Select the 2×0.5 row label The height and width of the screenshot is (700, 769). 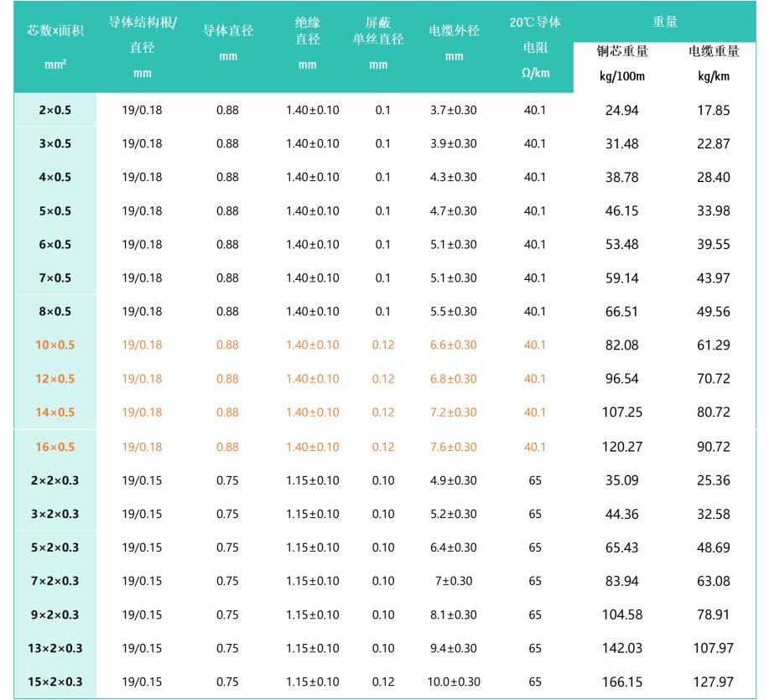point(55,110)
